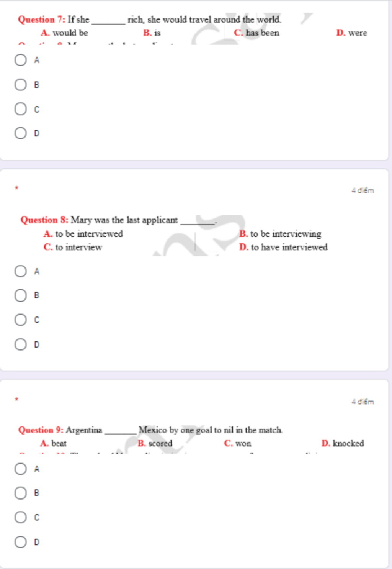Click 'A. to be interviewed' answer text

(x=83, y=234)
